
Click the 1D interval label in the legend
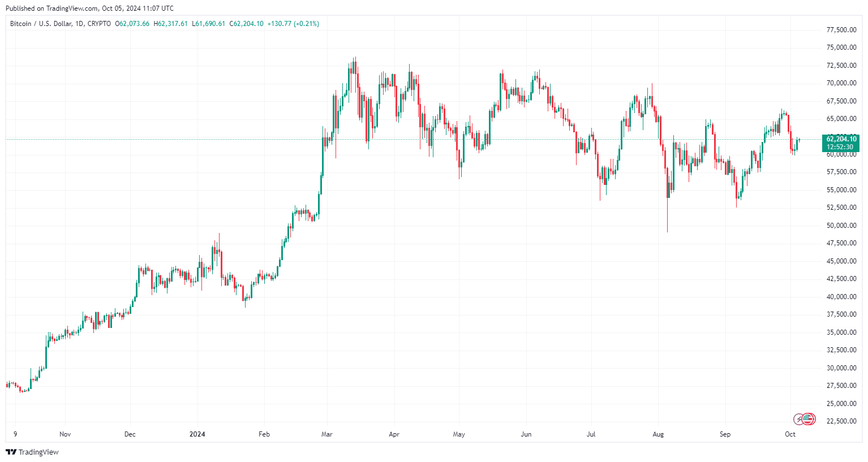click(79, 24)
